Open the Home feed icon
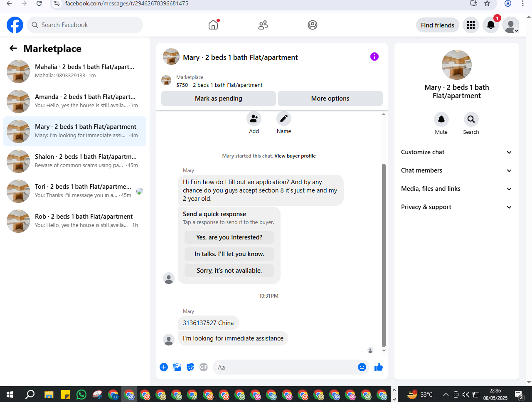This screenshot has height=402, width=532. pos(213,25)
